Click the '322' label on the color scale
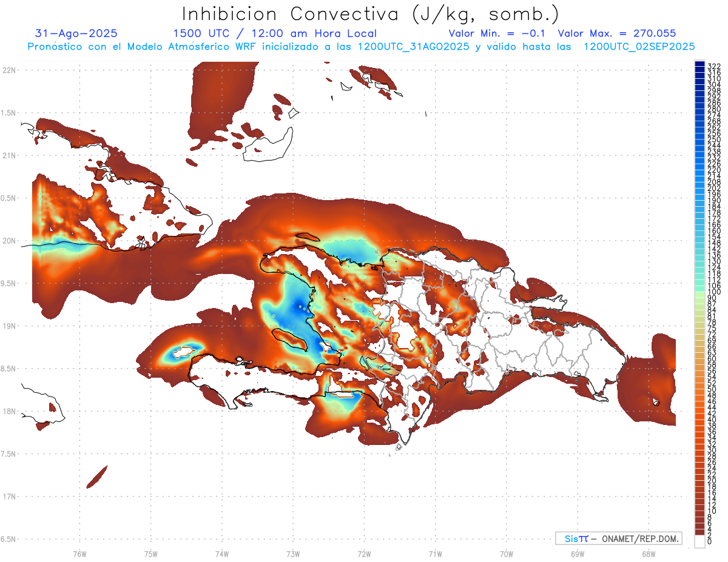Screen dimensions: 728x562 point(714,66)
